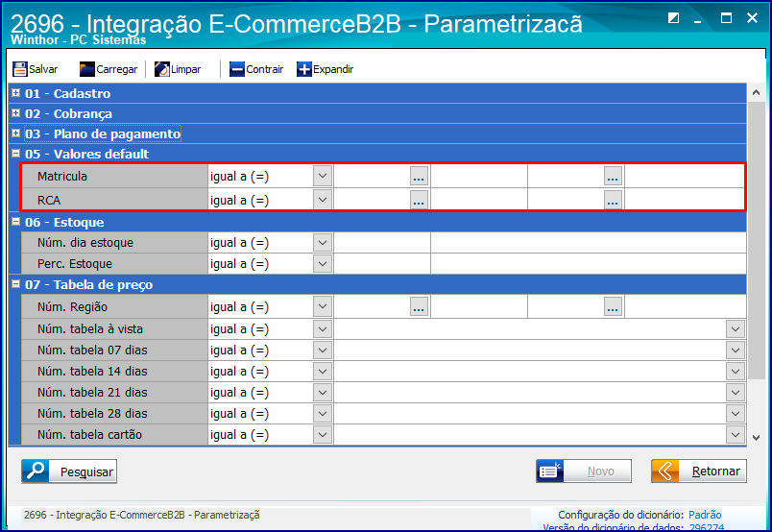Expand the 01 - Cadastro section
772x532 pixels.
click(x=15, y=92)
